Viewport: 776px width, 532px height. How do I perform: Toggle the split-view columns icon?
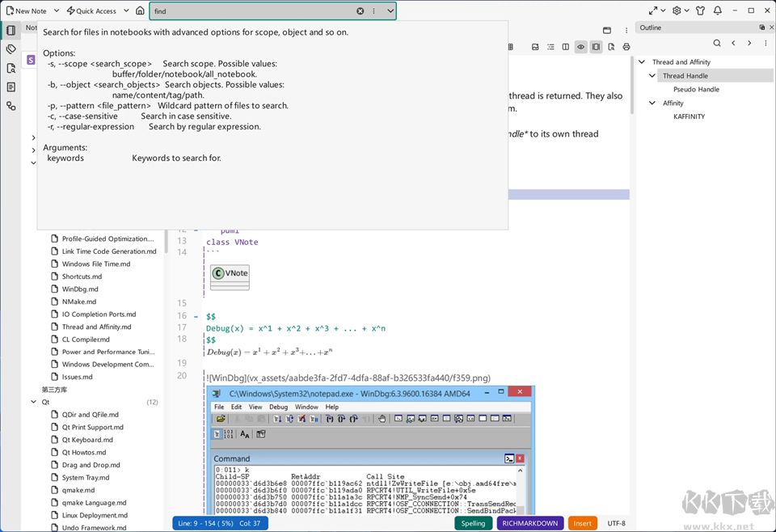566,47
